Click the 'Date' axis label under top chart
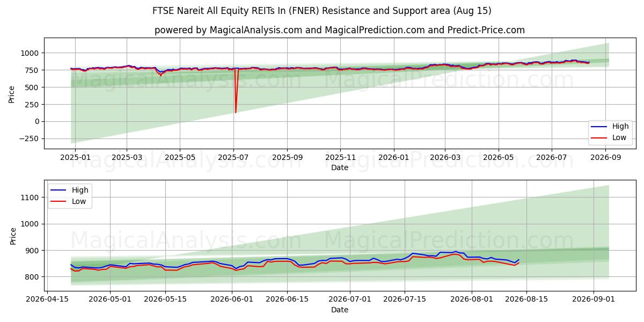Viewport: 644px width, 322px height. [x=339, y=167]
